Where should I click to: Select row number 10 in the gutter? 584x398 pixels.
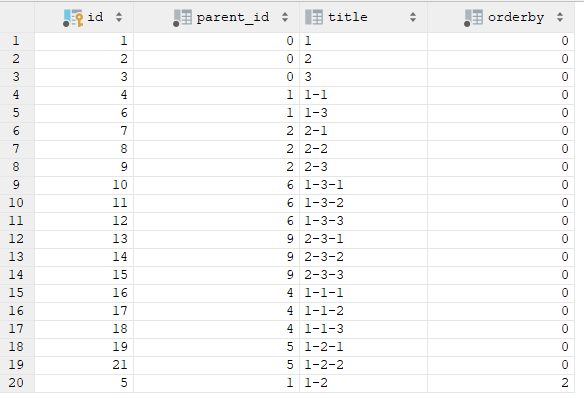(x=16, y=203)
